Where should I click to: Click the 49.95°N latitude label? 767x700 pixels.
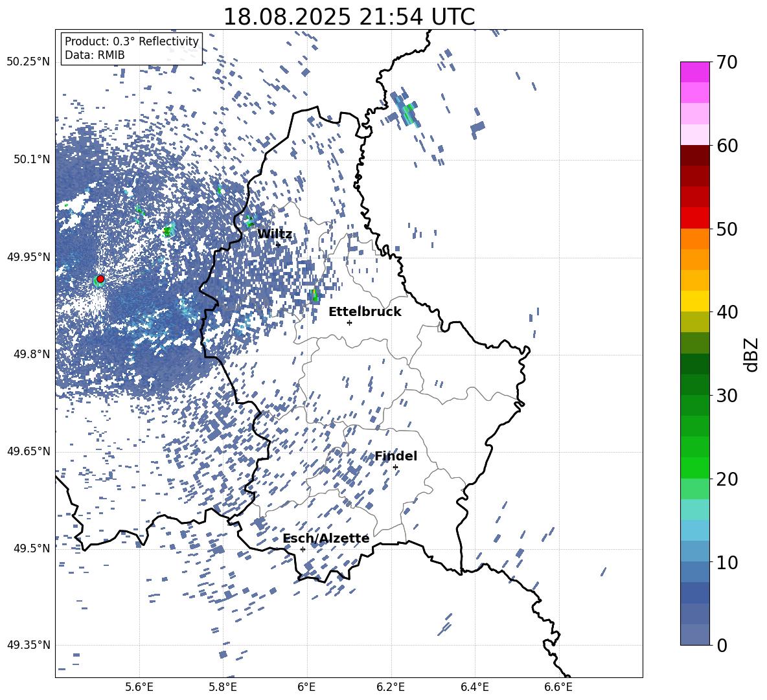29,257
